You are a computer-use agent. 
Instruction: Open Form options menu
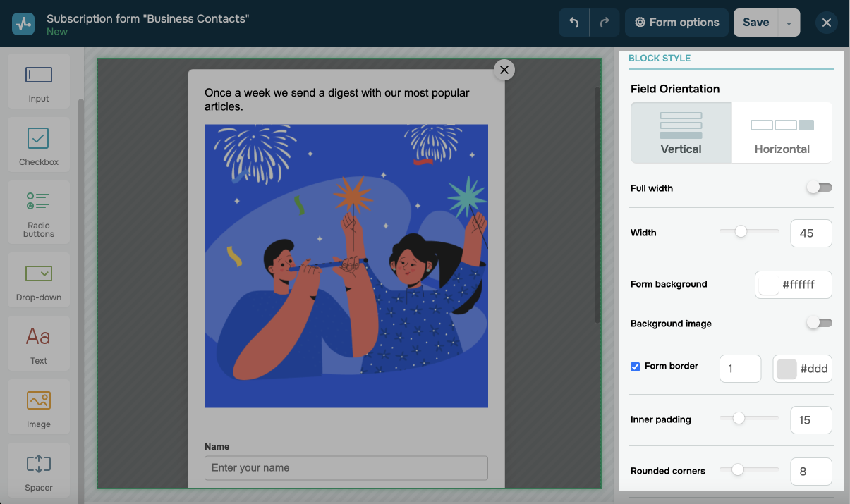[x=676, y=23]
